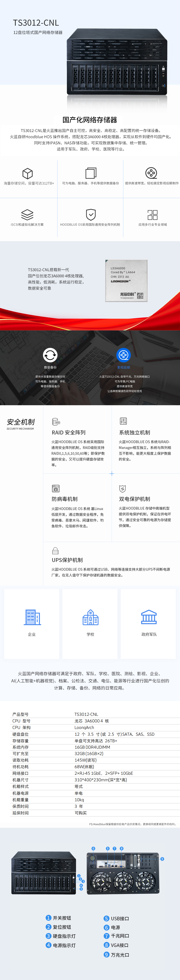Click the lightning shield icon above 双电保护机制
Image resolution: width=180 pixels, height=980 pixels.
click(x=122, y=489)
